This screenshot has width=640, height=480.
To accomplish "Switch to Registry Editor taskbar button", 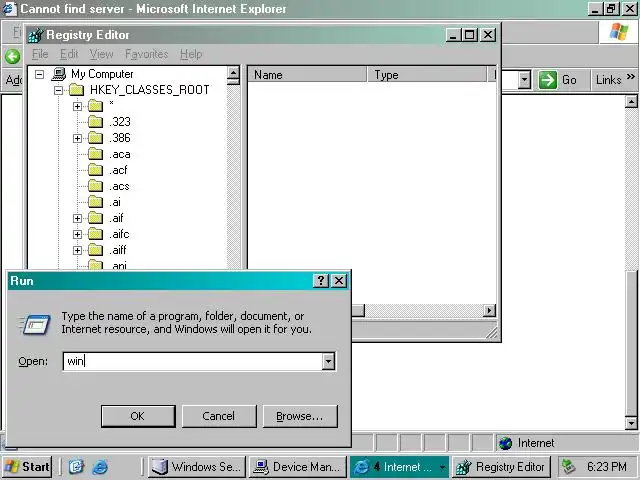I will tap(502, 467).
